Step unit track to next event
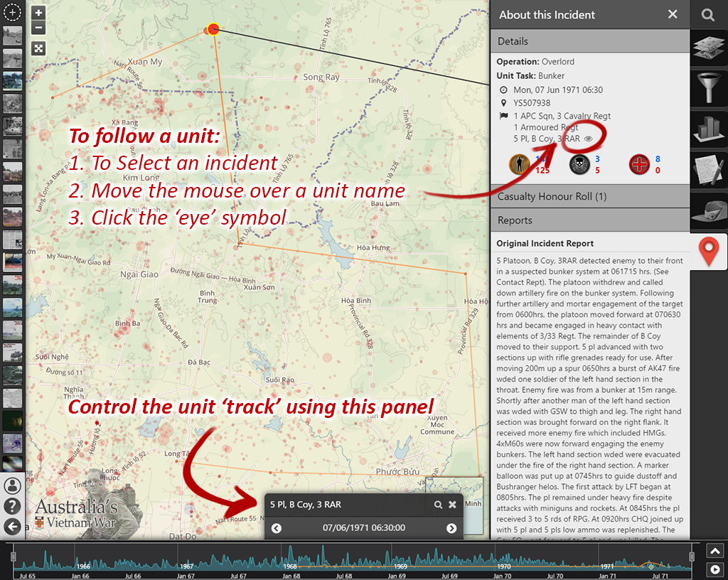 [x=451, y=528]
